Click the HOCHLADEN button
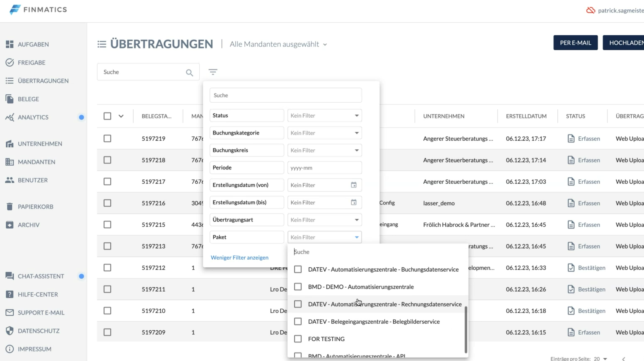Image resolution: width=644 pixels, height=361 pixels. pyautogui.click(x=623, y=43)
